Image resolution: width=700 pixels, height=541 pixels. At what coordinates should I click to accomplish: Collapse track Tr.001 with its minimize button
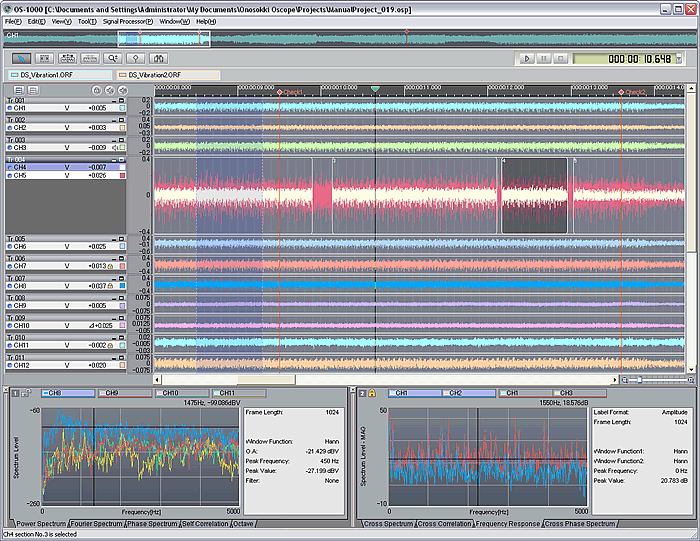[114, 101]
